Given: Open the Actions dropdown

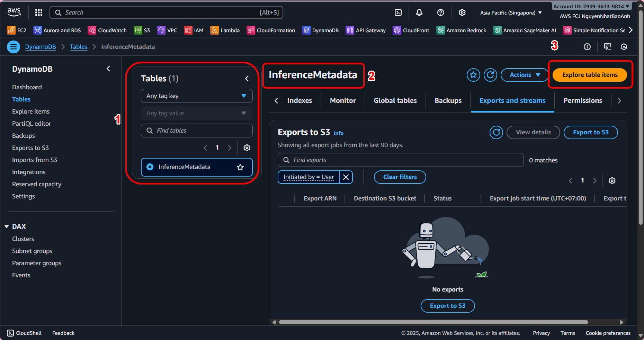Looking at the screenshot, I should [x=525, y=75].
